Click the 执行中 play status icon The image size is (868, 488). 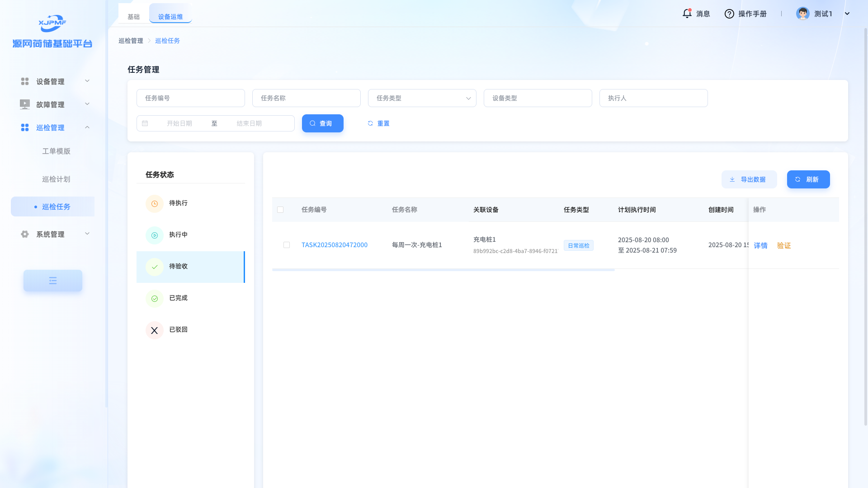[x=155, y=235]
